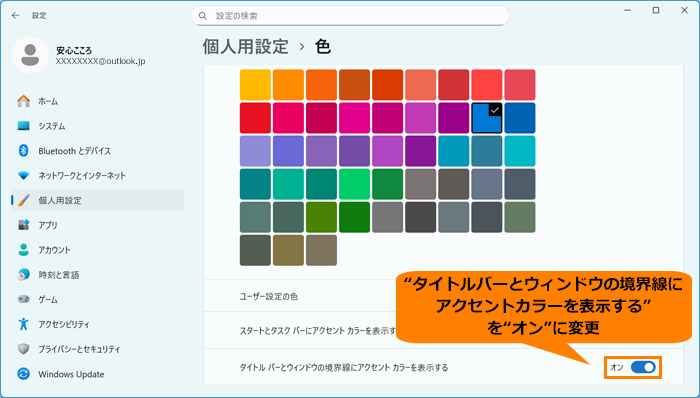The height and width of the screenshot is (398, 700).
Task: Click the account email XXXXXXXX@outlook.jp
Action: tap(100, 62)
